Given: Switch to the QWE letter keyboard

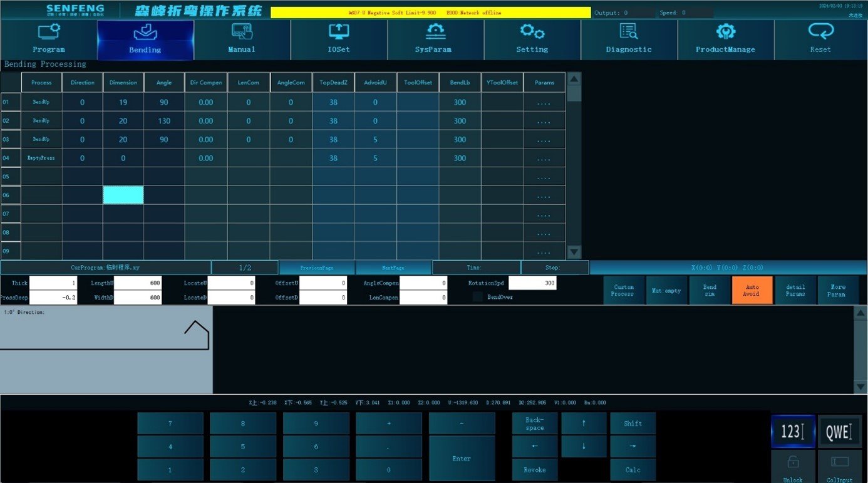Looking at the screenshot, I should 840,431.
